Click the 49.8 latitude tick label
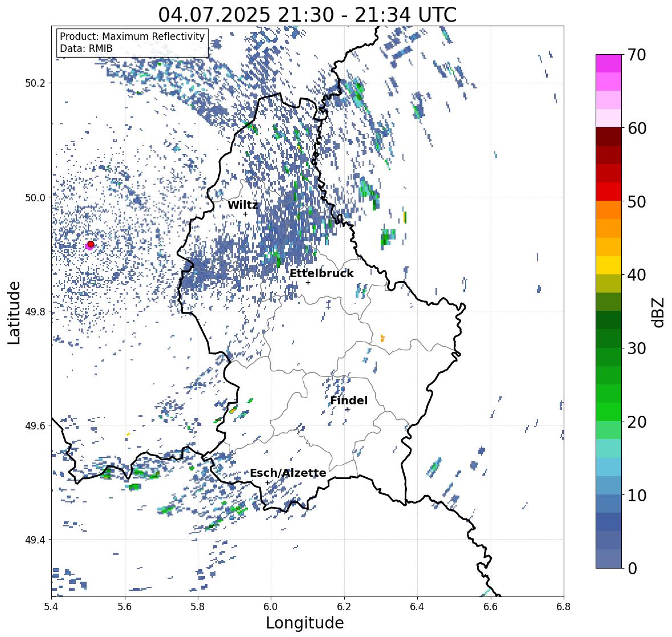The image size is (672, 637). [35, 311]
